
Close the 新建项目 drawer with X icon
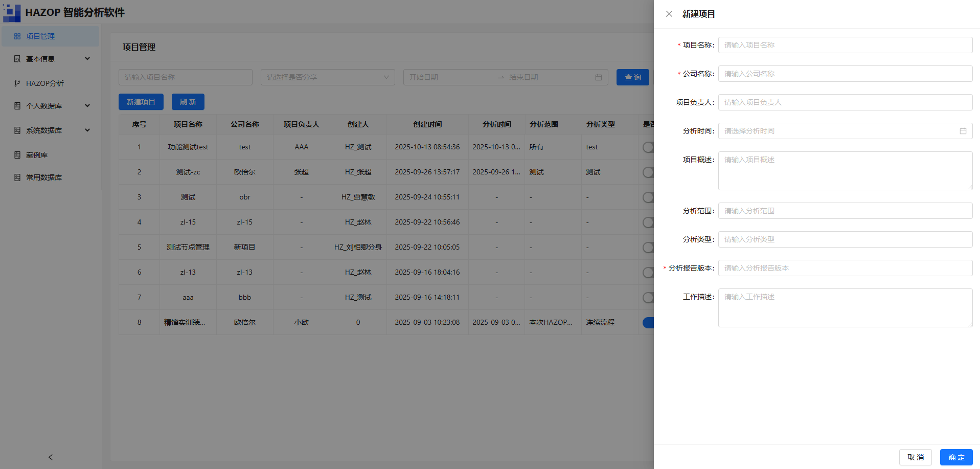[669, 14]
